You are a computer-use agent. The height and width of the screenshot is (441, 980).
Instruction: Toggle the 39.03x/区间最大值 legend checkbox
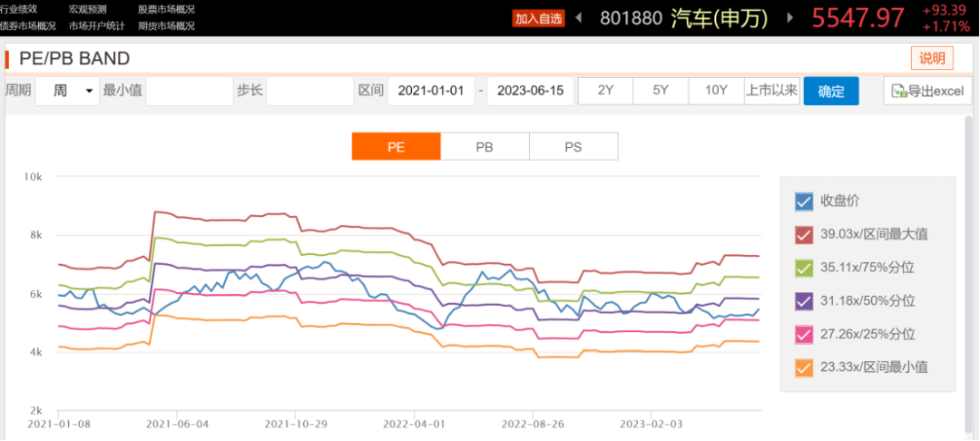[803, 235]
